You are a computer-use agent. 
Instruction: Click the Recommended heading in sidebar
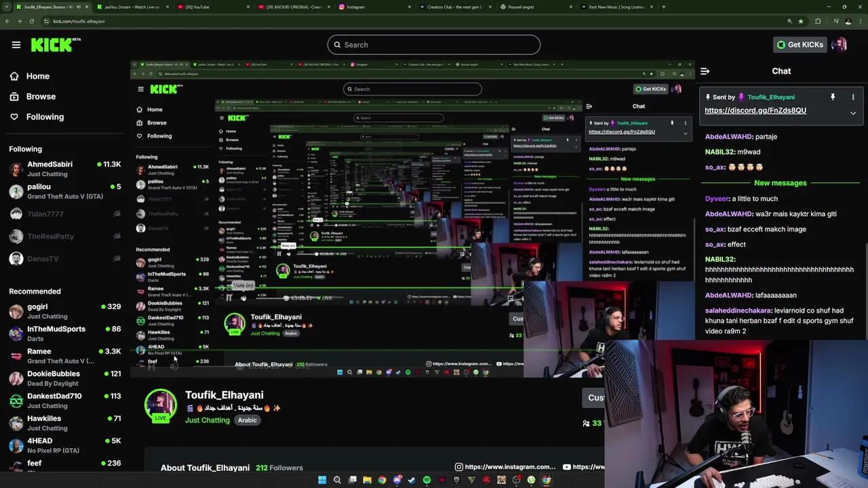click(35, 291)
